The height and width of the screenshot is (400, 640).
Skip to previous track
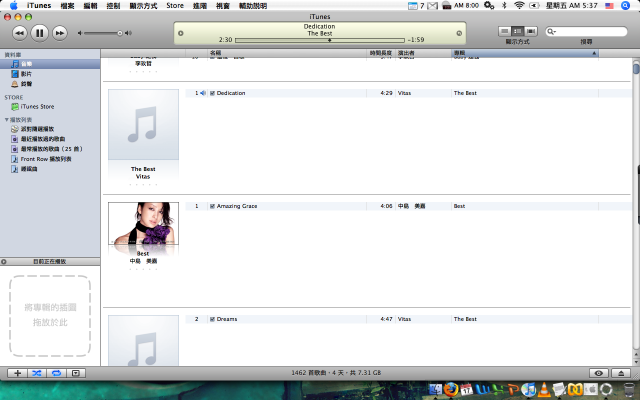click(x=20, y=33)
